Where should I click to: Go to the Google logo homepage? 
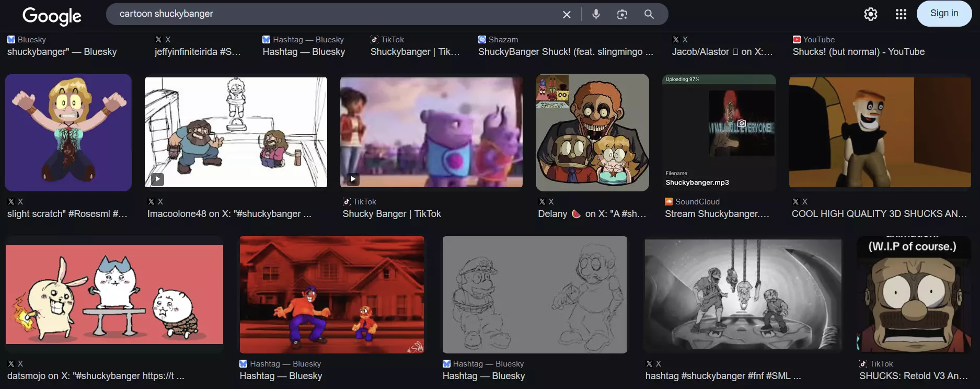[x=52, y=16]
